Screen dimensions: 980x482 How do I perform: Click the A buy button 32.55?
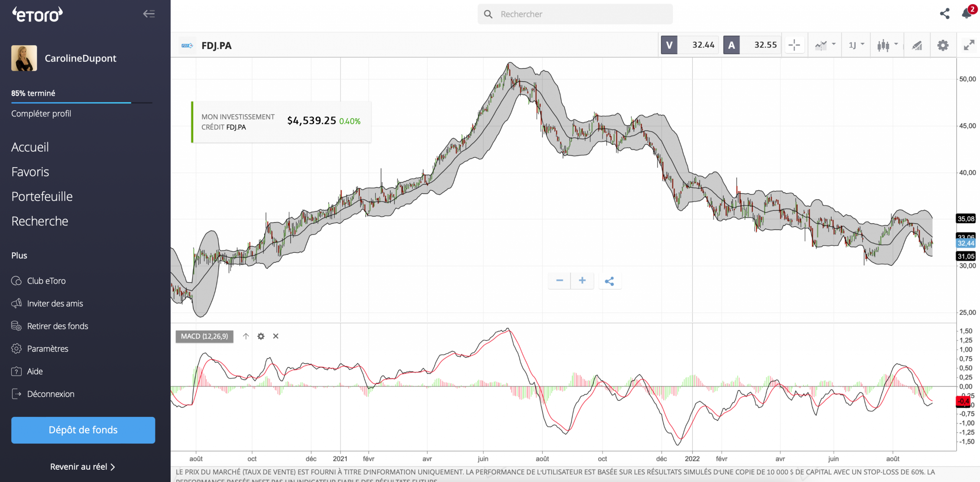[x=752, y=45]
